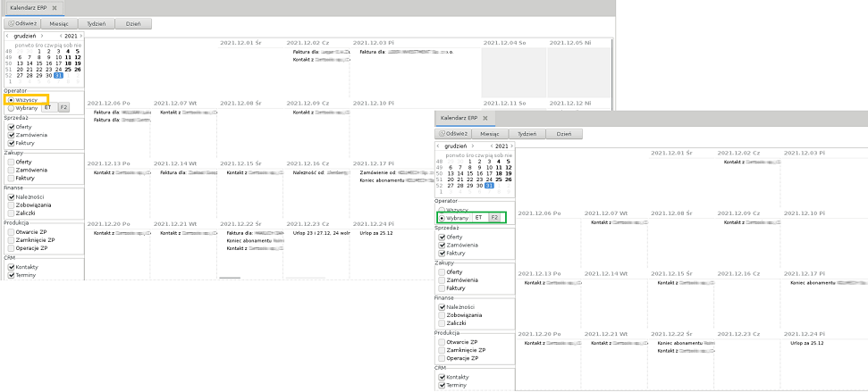Check Zamknięcie ZP in back window
The image size is (868, 392).
[11, 240]
